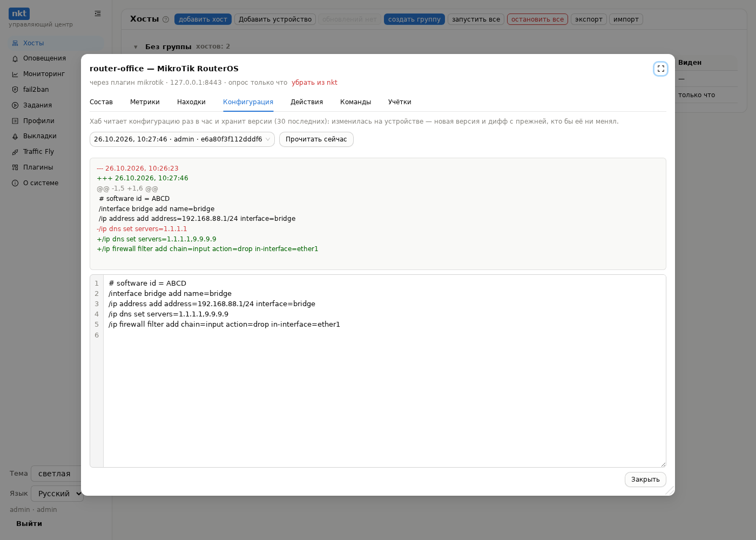
Task: Click the help icon next to the Хосты heading
Action: [166, 19]
